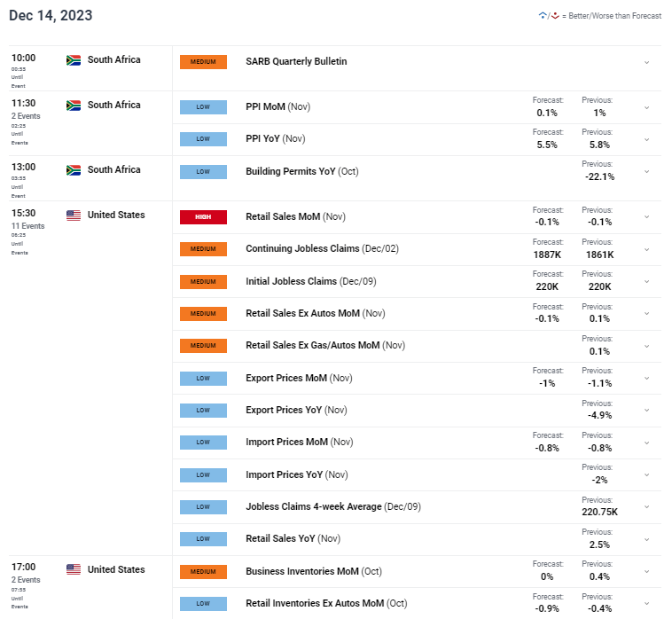Click South Africa flag icon at 10:00
Image resolution: width=672 pixels, height=619 pixels.
point(74,60)
